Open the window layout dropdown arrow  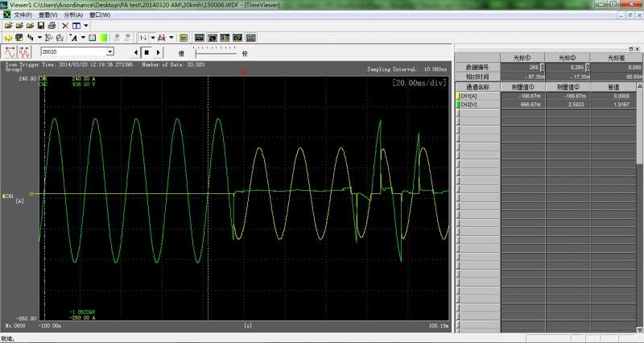[x=86, y=26]
